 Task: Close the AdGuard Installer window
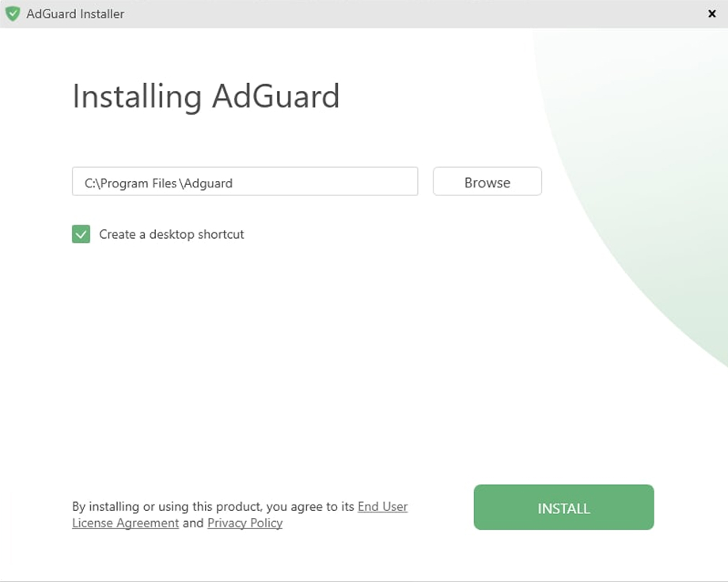click(x=711, y=13)
